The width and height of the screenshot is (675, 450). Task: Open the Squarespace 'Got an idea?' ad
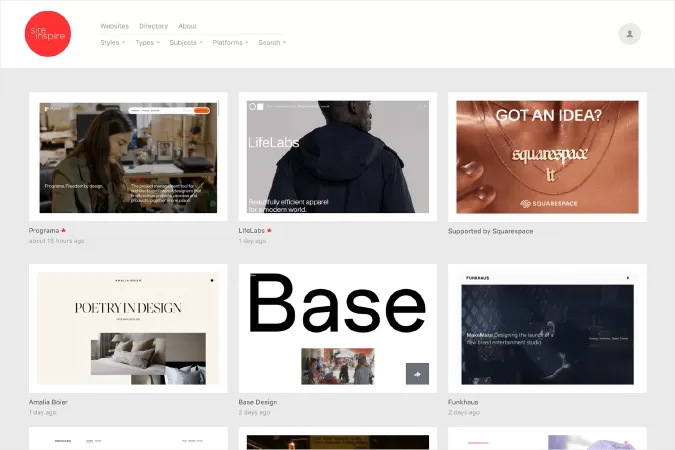pos(547,157)
